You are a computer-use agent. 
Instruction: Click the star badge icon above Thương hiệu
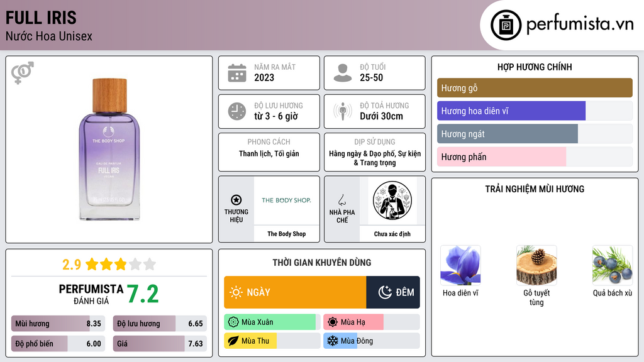pos(236,200)
